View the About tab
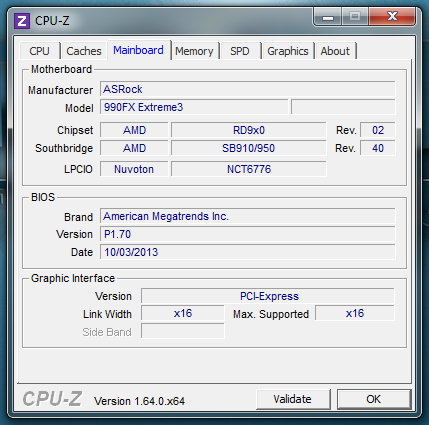 335,51
